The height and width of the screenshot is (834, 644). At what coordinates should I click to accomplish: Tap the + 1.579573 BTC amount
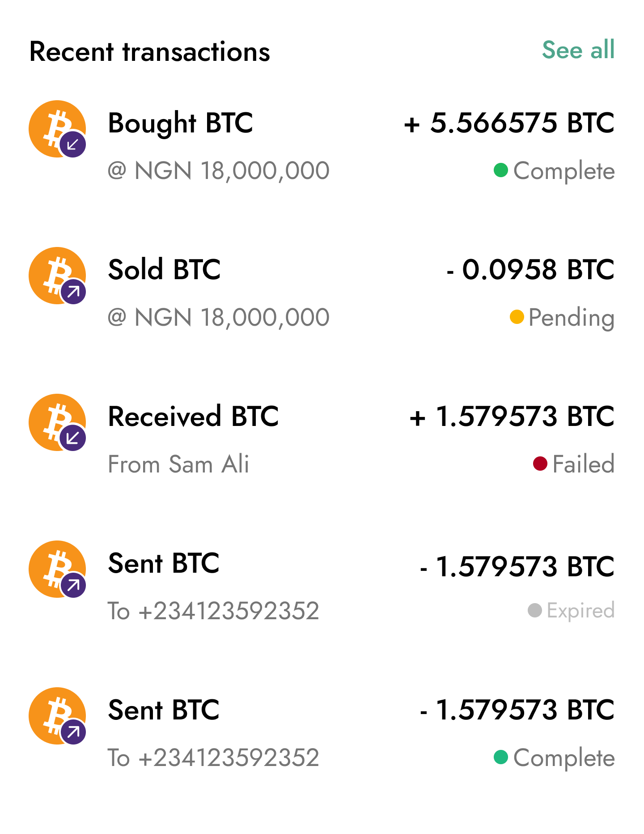click(x=512, y=417)
